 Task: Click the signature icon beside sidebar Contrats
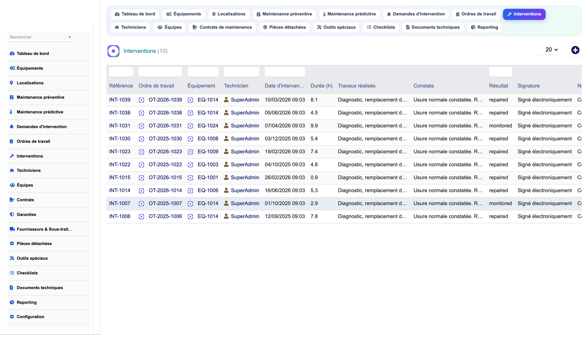(12, 200)
